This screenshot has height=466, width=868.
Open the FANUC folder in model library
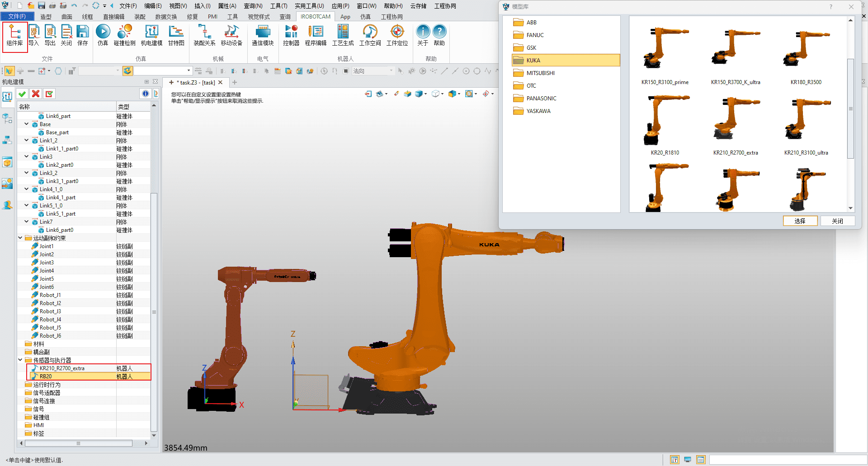[x=535, y=35]
